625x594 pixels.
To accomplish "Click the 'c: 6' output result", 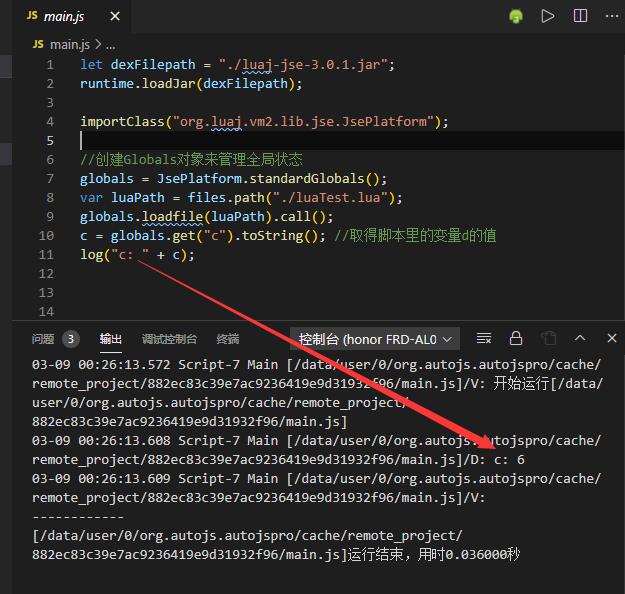I will 509,460.
